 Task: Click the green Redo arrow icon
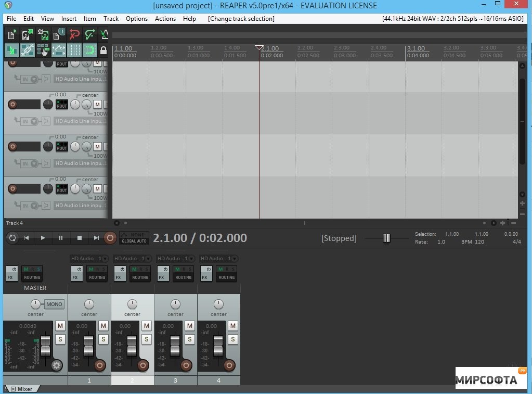89,34
